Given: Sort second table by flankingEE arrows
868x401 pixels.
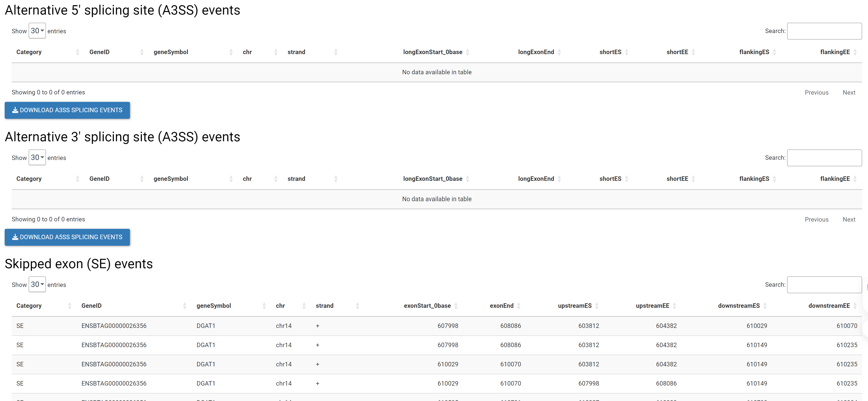Looking at the screenshot, I should coord(855,179).
